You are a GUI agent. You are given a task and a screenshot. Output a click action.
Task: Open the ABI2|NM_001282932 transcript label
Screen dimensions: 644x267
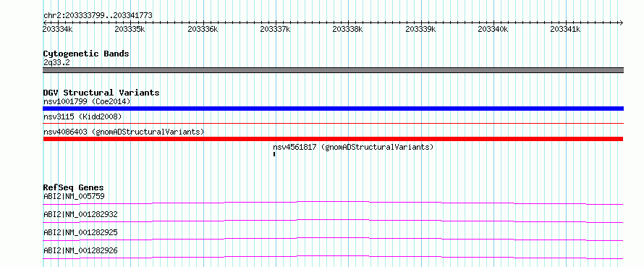pos(80,214)
